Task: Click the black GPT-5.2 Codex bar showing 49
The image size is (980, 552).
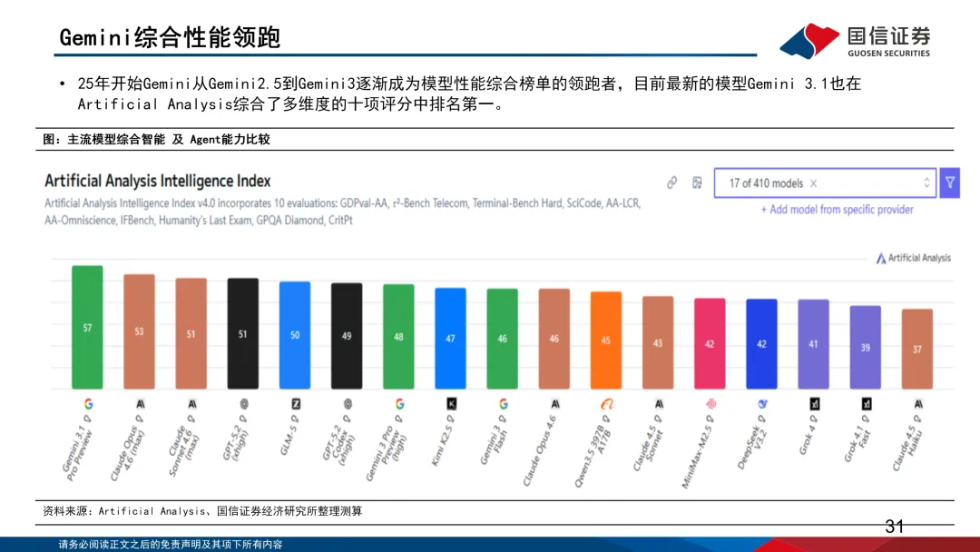Action: point(347,336)
